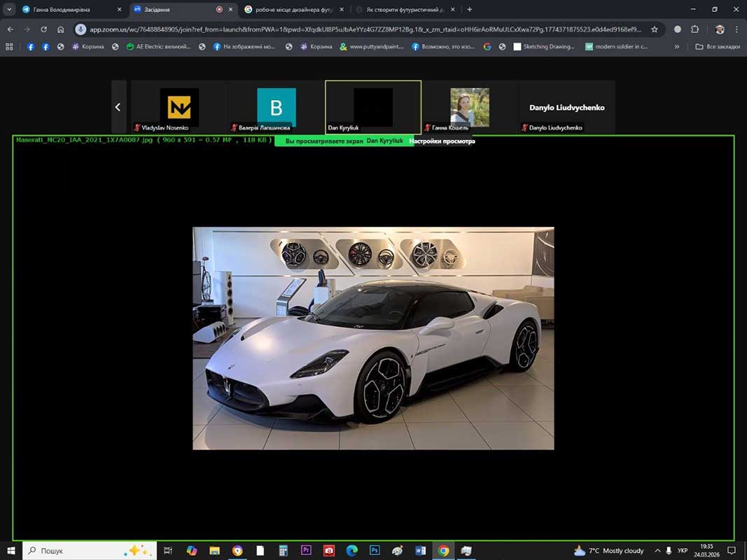Click Ганна Кошель's participant video tile
The width and height of the screenshot is (747, 560).
click(470, 107)
